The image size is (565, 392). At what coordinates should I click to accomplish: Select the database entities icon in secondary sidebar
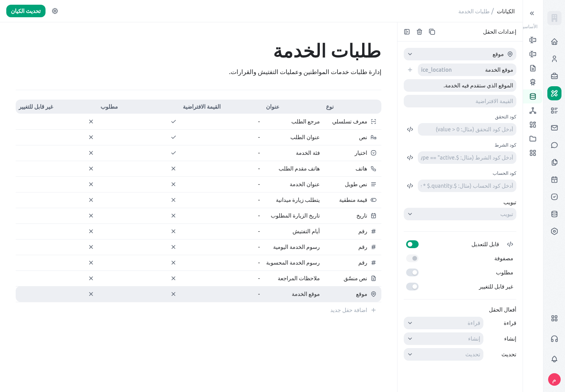pos(533,96)
